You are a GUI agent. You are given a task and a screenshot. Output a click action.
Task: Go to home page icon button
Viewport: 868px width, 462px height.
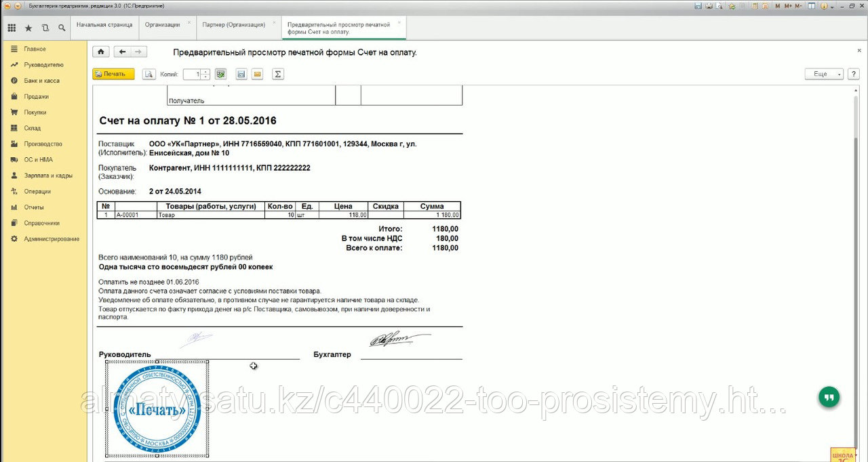[100, 52]
